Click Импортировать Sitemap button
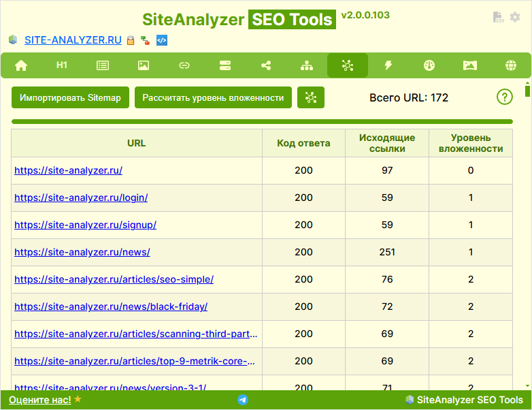 point(70,97)
